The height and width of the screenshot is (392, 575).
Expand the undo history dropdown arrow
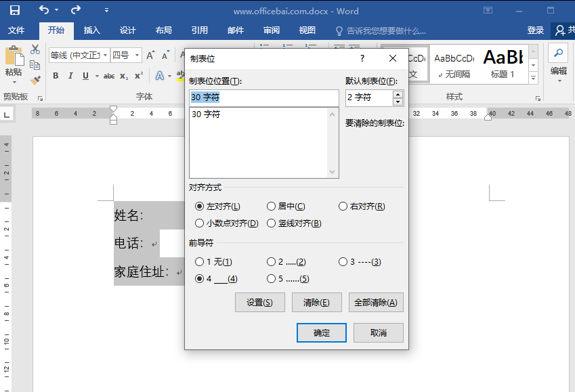coord(56,10)
